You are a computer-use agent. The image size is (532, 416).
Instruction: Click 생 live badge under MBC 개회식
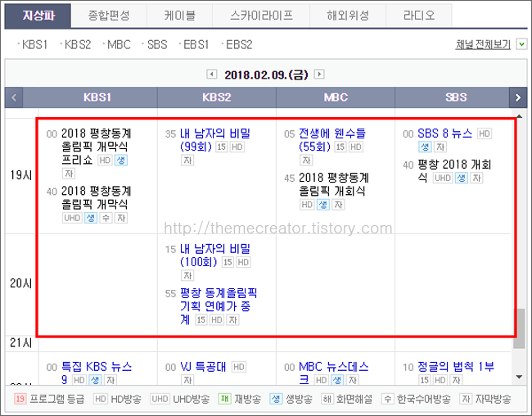point(323,205)
